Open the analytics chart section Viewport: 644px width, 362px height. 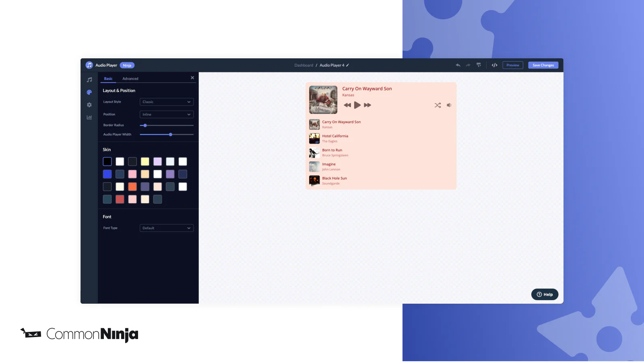[89, 117]
